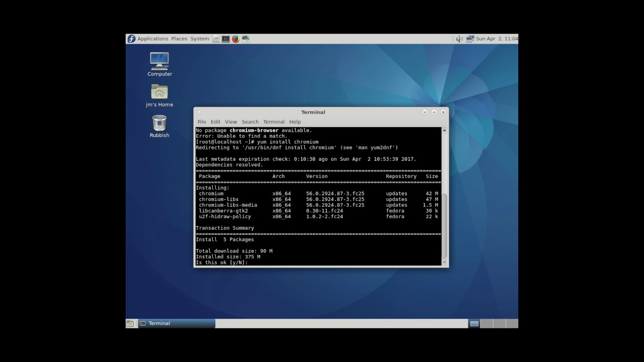Launch Terminal from the top panel launcher
The height and width of the screenshot is (362, 644).
[226, 39]
